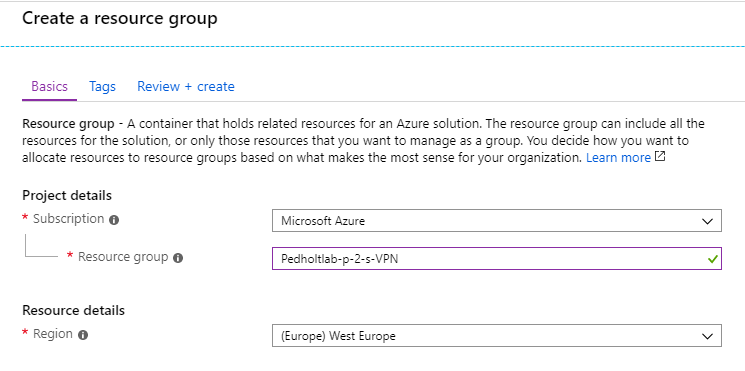This screenshot has width=745, height=371.
Task: Show info tooltip for Resource group
Action: pyautogui.click(x=178, y=258)
